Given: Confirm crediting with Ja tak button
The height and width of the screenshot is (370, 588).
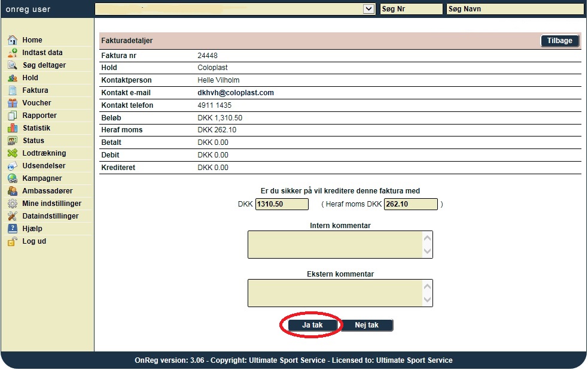Looking at the screenshot, I should (312, 325).
